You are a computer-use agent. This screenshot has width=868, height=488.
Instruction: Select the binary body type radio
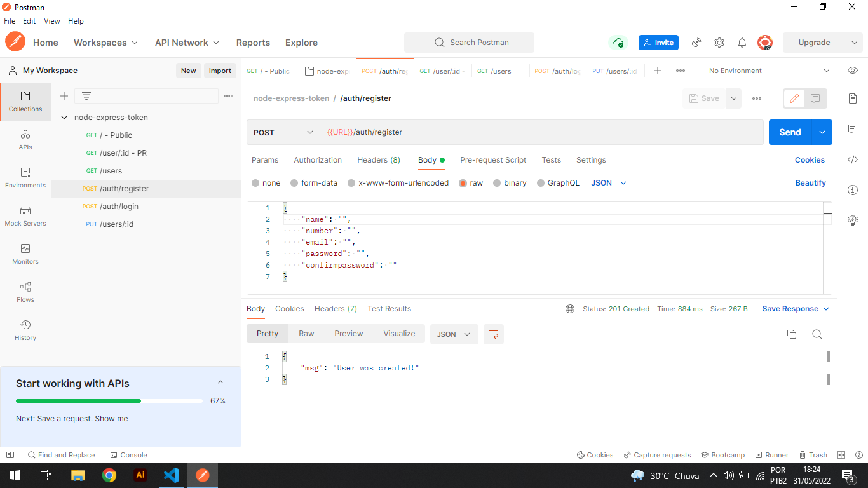click(497, 183)
